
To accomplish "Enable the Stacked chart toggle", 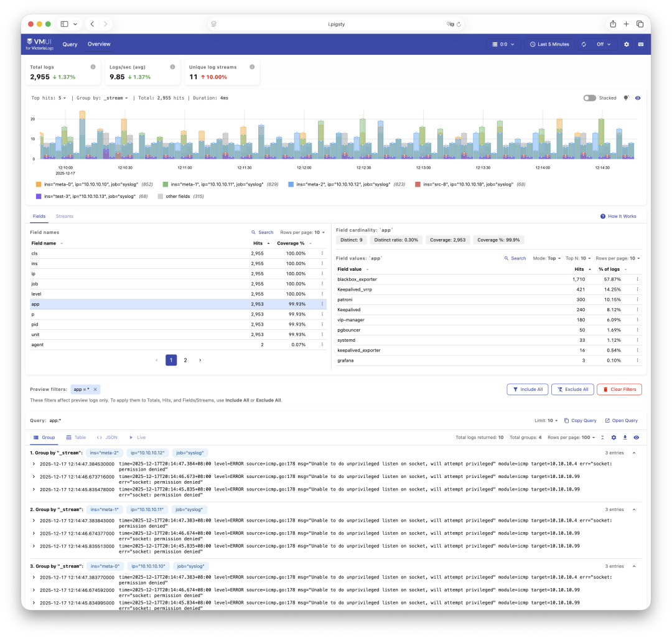I will (589, 98).
